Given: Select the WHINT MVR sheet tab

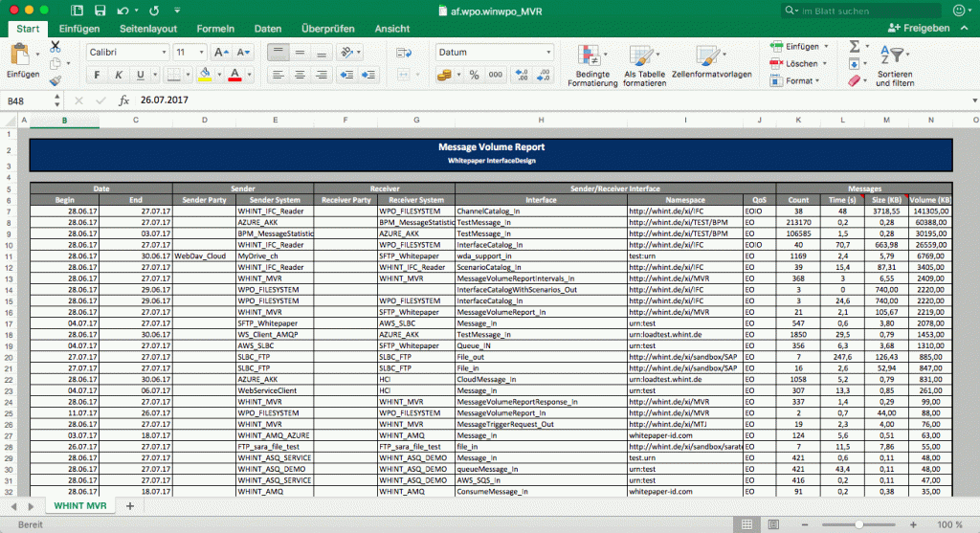Looking at the screenshot, I should click(80, 505).
